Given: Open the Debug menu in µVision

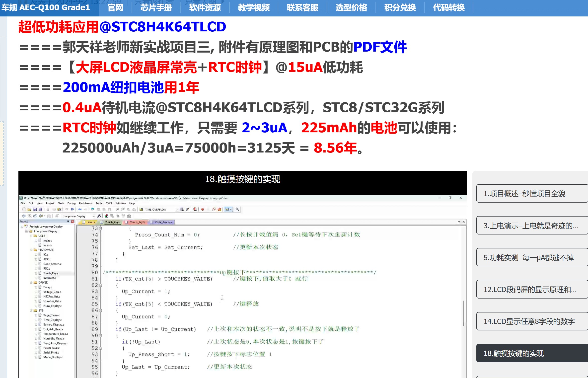Looking at the screenshot, I should pyautogui.click(x=71, y=203).
